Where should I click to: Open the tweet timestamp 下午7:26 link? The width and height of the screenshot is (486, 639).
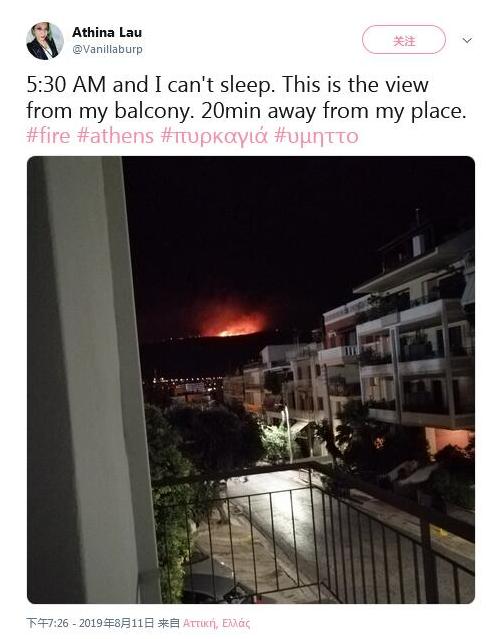click(x=90, y=623)
